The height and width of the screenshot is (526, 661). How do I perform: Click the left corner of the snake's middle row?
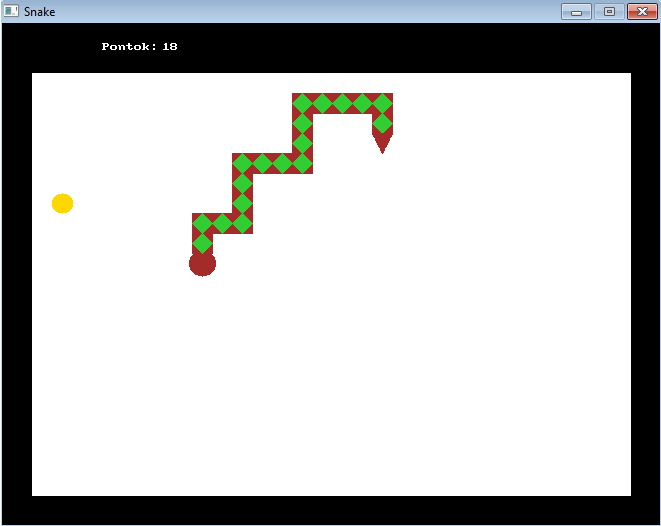coord(242,163)
